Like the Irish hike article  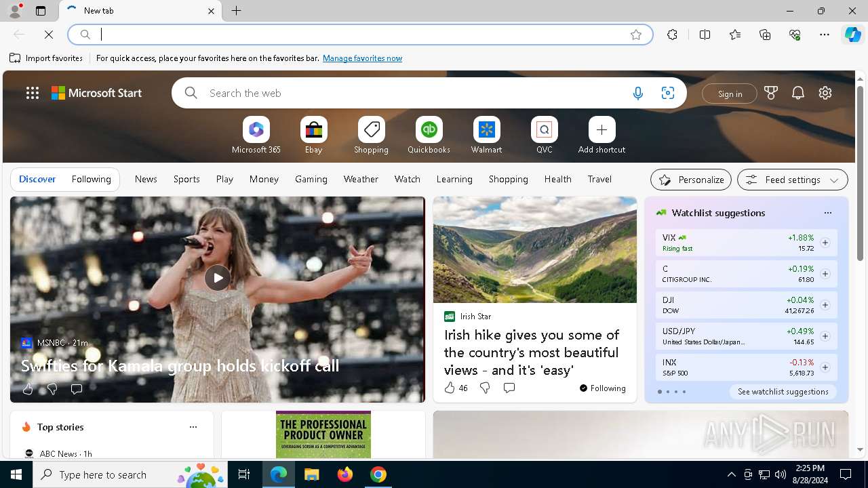[x=456, y=388]
